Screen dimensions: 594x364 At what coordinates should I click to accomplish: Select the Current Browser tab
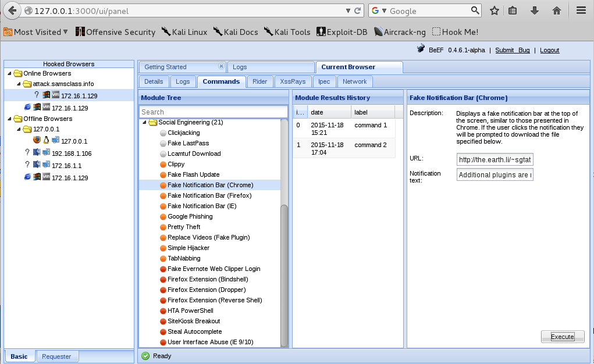point(348,67)
